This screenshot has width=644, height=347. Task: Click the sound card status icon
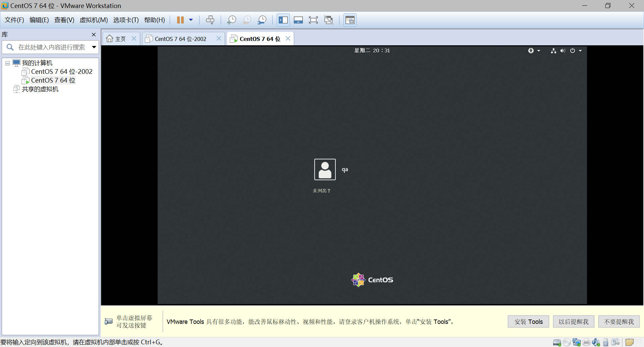click(596, 342)
